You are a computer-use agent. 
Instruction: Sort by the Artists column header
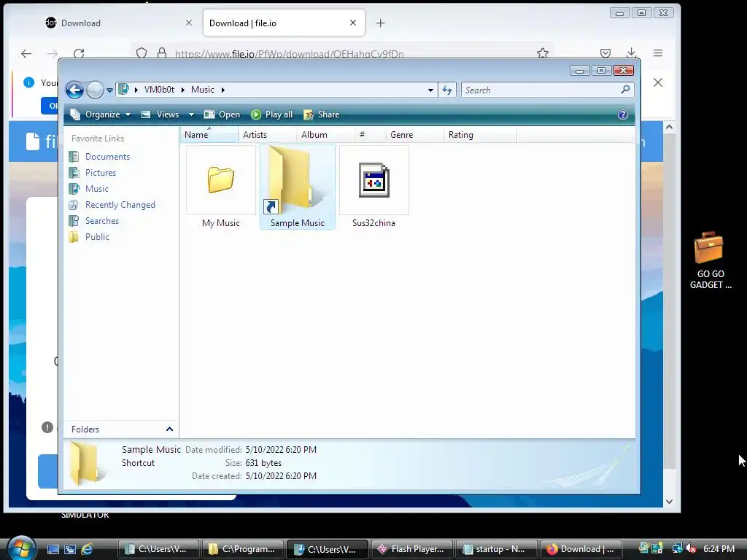point(267,135)
